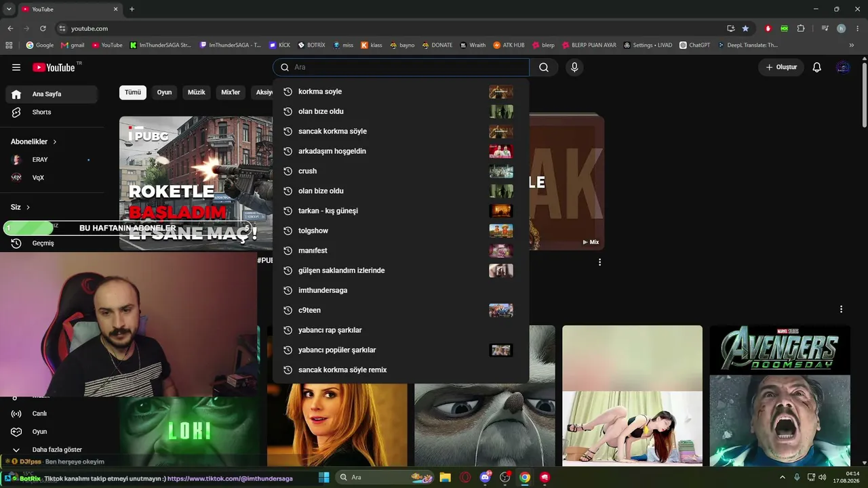Viewport: 868px width, 488px height.
Task: Open the YouTube guide hamburger menu
Action: [16, 67]
